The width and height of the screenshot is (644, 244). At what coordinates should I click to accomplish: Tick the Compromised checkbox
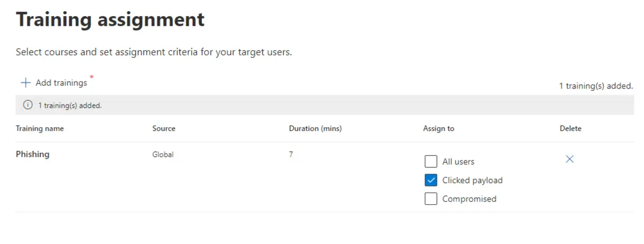[x=431, y=199]
